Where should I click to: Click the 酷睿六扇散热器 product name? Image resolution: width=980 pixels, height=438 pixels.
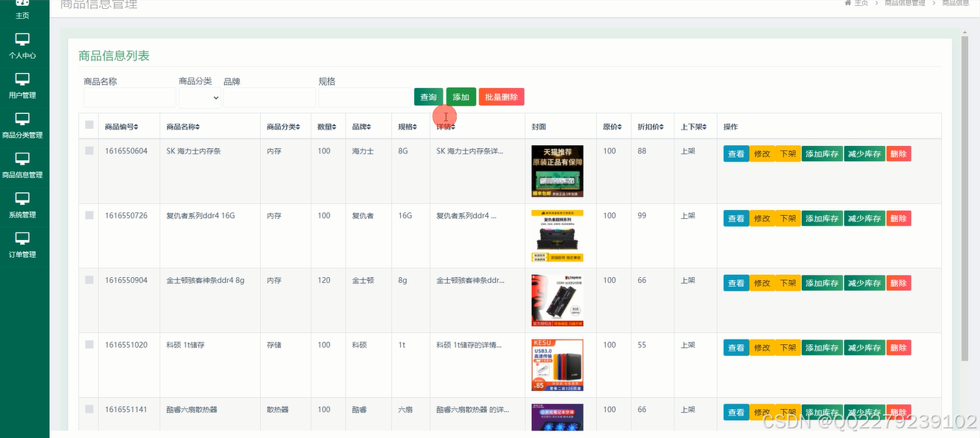pyautogui.click(x=192, y=410)
